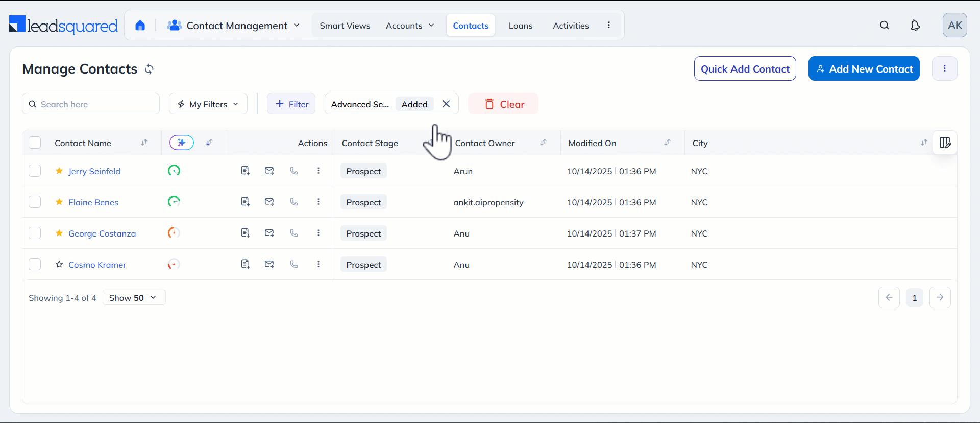Open the Show 50 page size dropdown
This screenshot has height=423, width=980.
134,298
